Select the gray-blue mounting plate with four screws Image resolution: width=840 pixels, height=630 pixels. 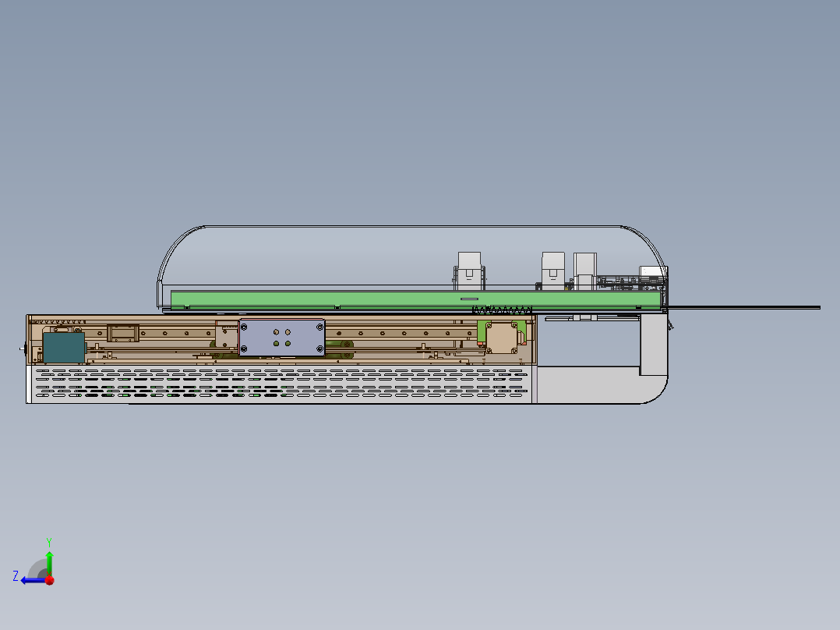[282, 338]
